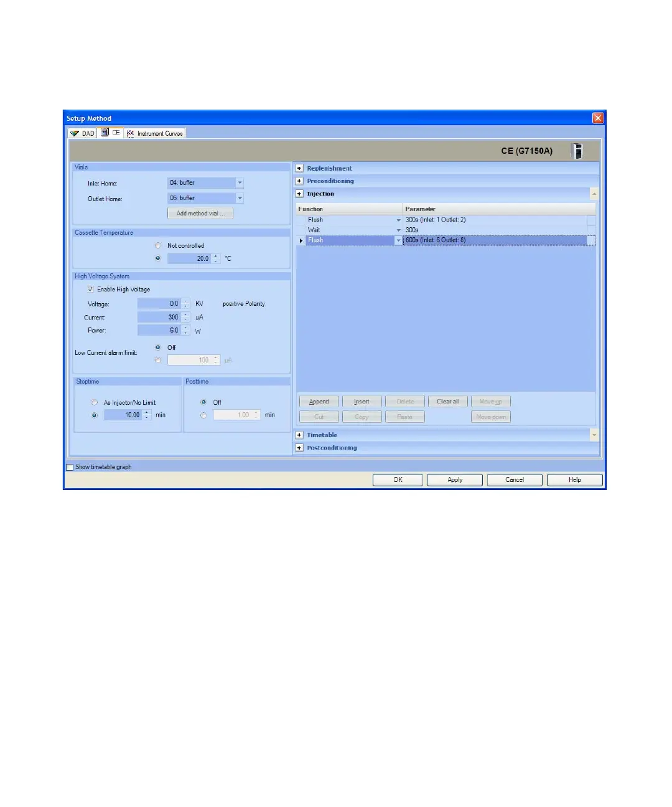
Task: Expand the Postconditioning section
Action: (x=299, y=448)
